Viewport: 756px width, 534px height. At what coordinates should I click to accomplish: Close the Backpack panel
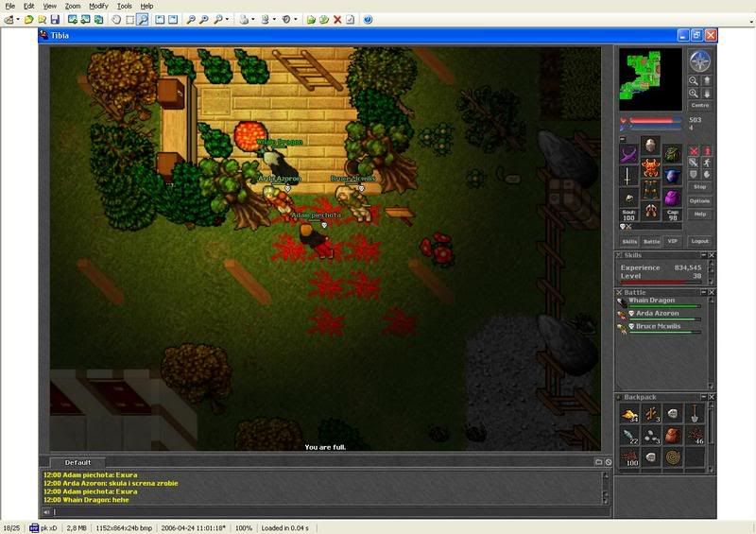[x=712, y=397]
